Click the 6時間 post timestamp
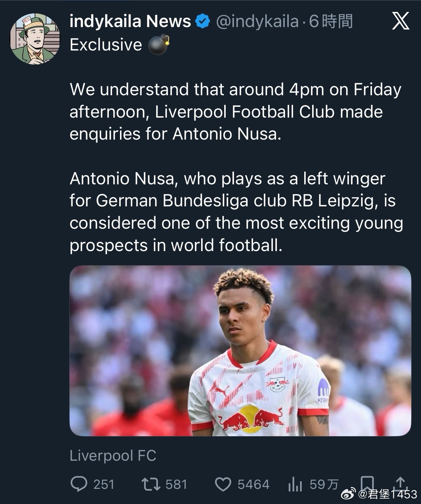 tap(331, 21)
